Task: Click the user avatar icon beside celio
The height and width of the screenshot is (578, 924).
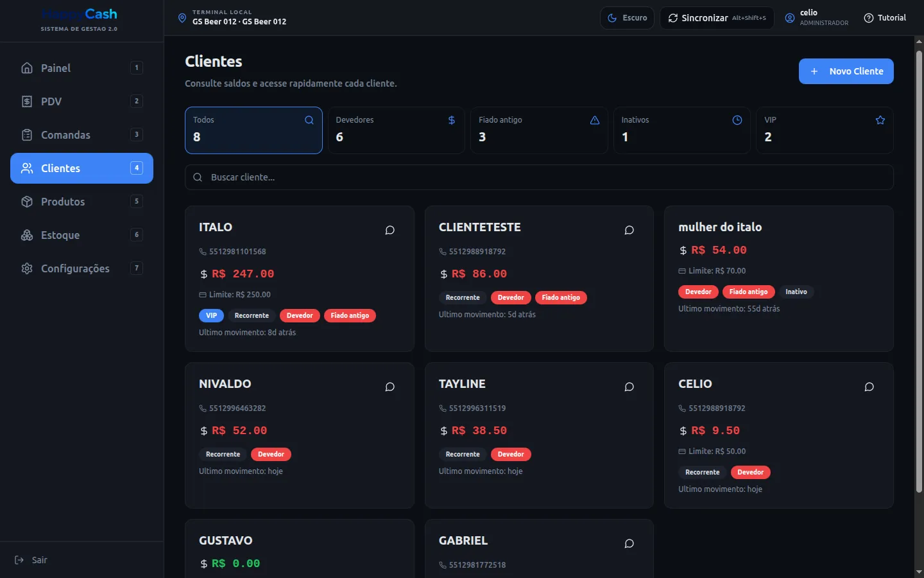Action: click(x=790, y=18)
